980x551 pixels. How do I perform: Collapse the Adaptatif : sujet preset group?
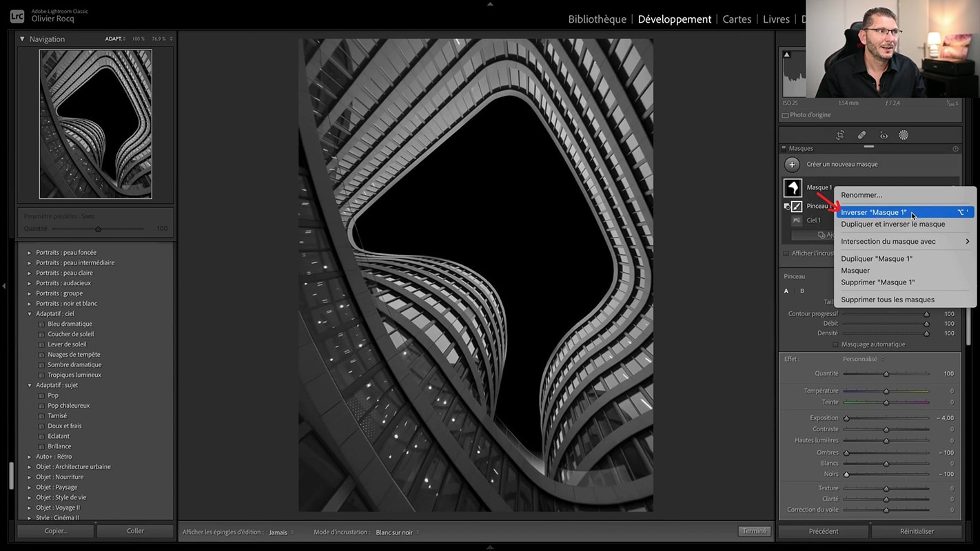point(29,386)
